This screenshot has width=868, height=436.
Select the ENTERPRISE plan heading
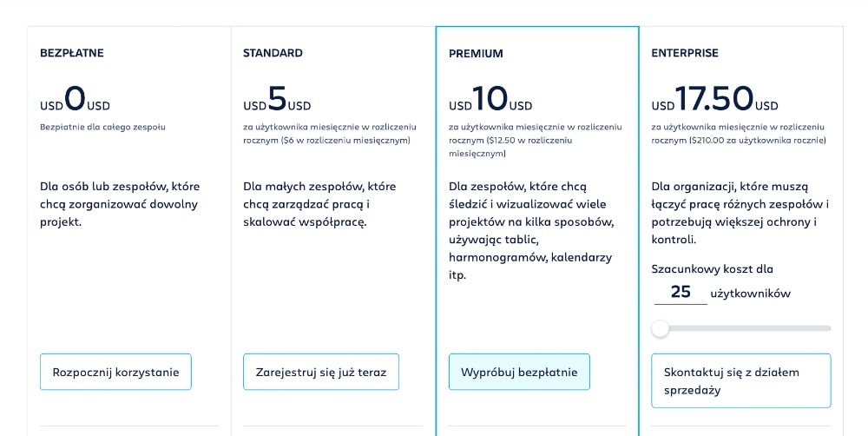(x=685, y=53)
